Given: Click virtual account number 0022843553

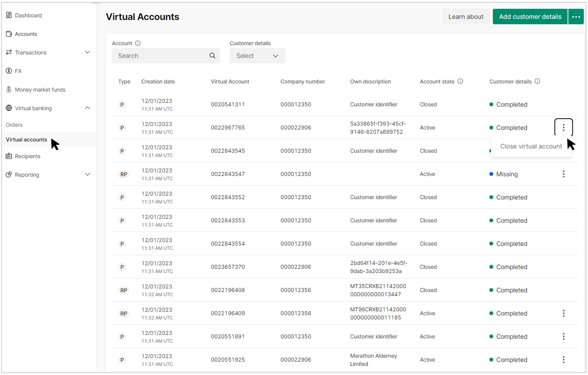Looking at the screenshot, I should point(228,220).
